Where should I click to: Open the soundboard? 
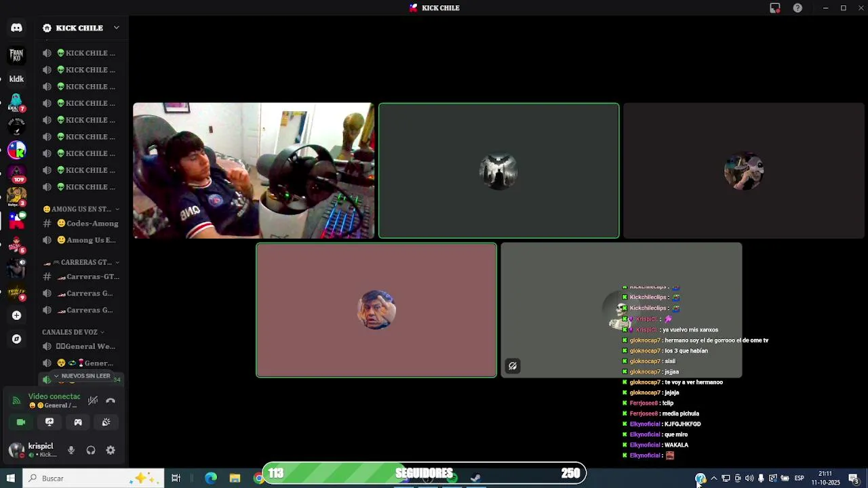[106, 422]
